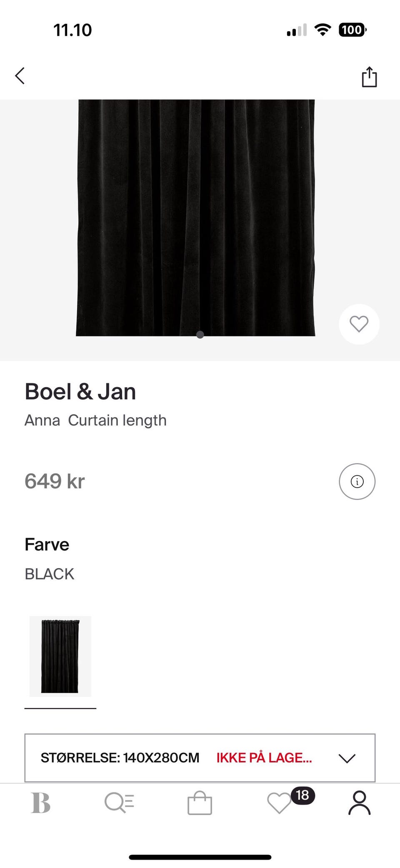The width and height of the screenshot is (400, 868).
Task: Tap the image carousel page dot
Action: [x=200, y=335]
